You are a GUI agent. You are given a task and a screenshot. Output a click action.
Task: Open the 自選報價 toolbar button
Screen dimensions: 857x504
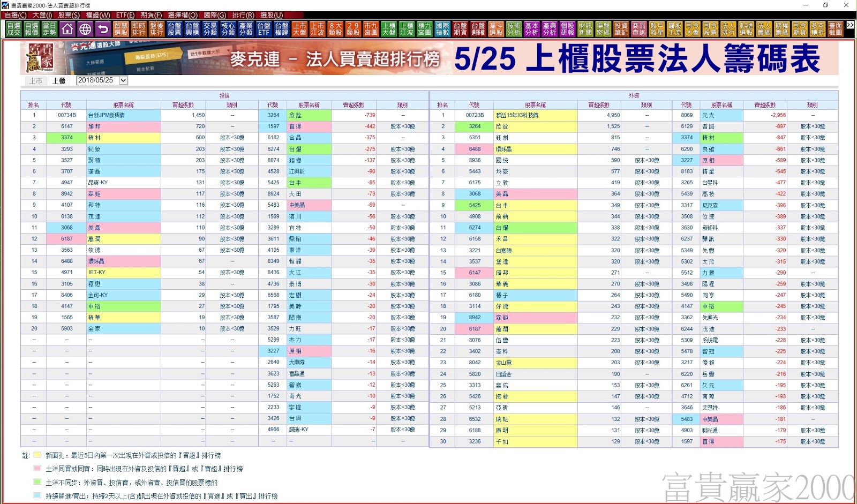[x=32, y=29]
